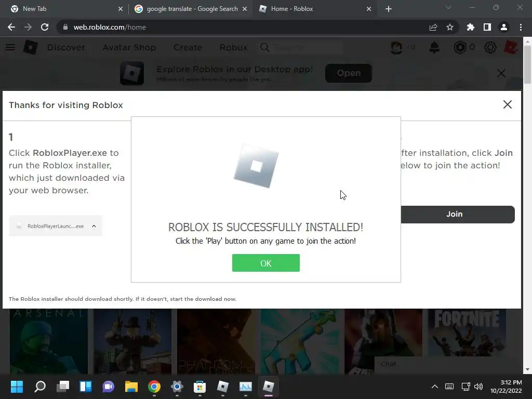The image size is (532, 399).
Task: Close the Thanks for visiting Roblox dialog
Action: [x=507, y=104]
